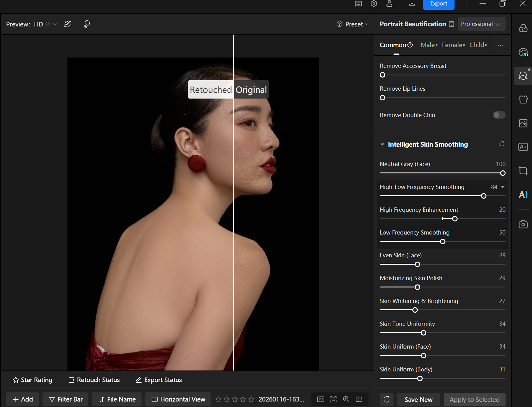Rate the photo with the fifth star
The width and height of the screenshot is (532, 407).
pos(251,399)
